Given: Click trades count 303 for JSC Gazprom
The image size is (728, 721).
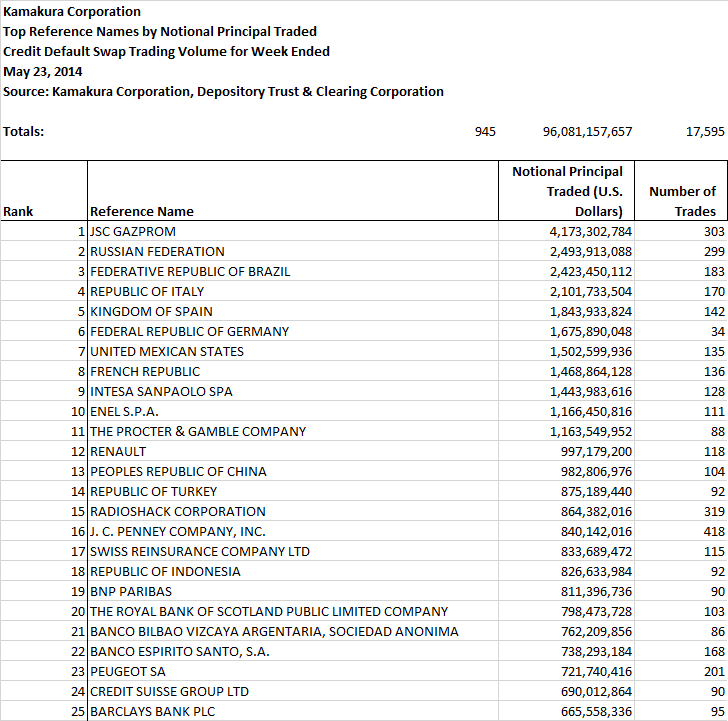Looking at the screenshot, I should [681, 231].
